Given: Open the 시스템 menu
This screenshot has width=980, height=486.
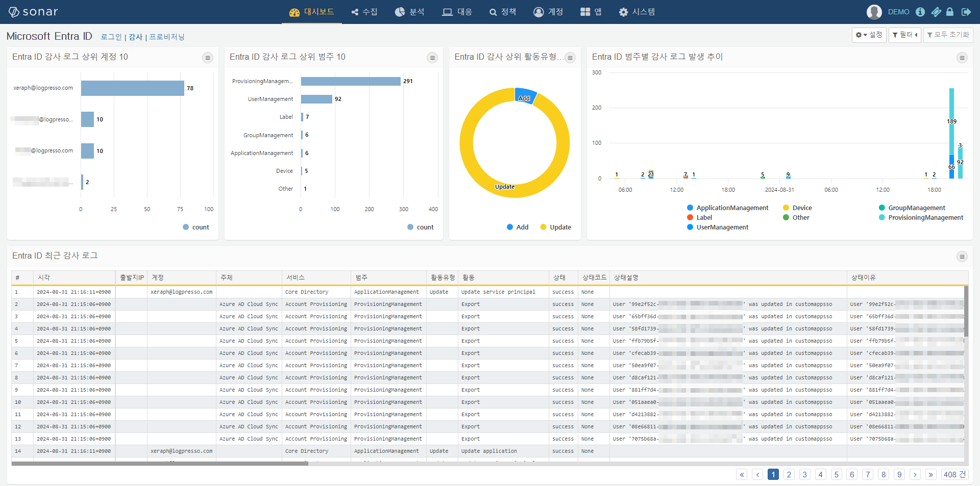Looking at the screenshot, I should coord(637,12).
